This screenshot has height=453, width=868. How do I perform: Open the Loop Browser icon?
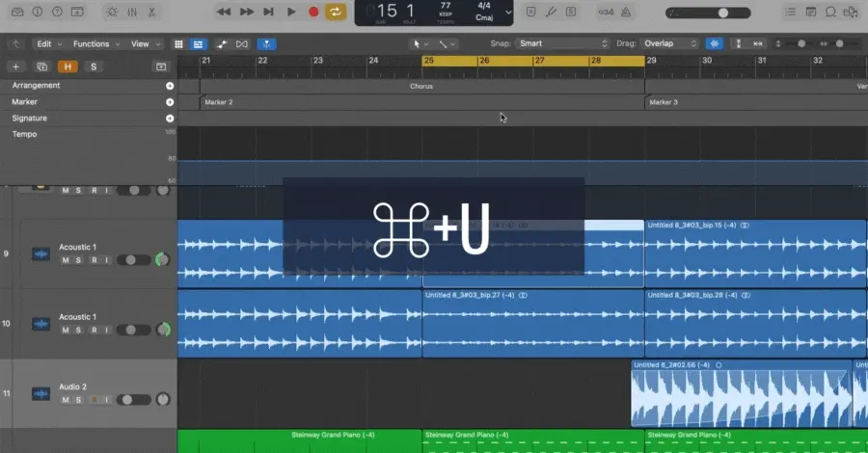coord(830,12)
